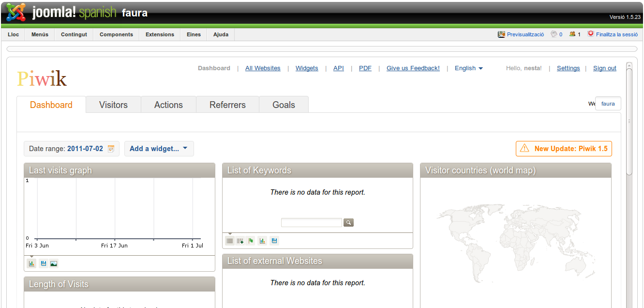Viewport: 644px width, 308px height.
Task: Click the Piwik logo
Action: [42, 78]
